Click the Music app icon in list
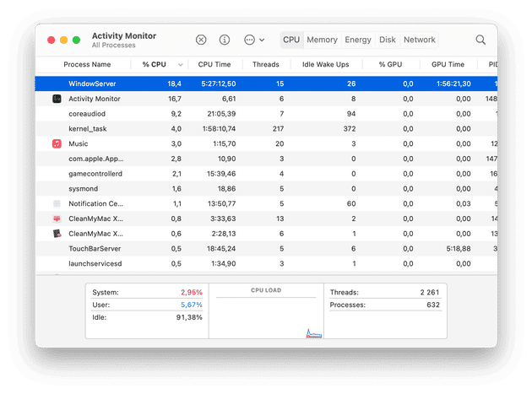Viewport: 532px width, 394px height. pyautogui.click(x=57, y=143)
